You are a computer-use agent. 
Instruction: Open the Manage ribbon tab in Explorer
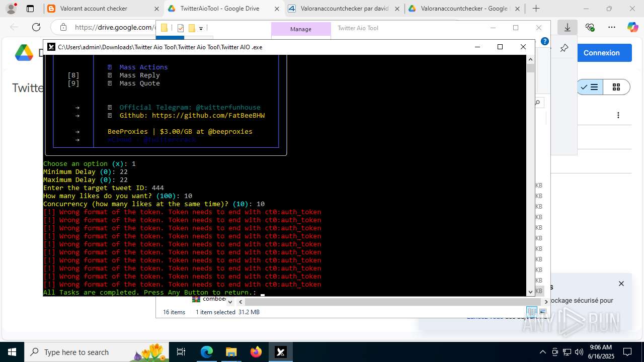(x=301, y=29)
